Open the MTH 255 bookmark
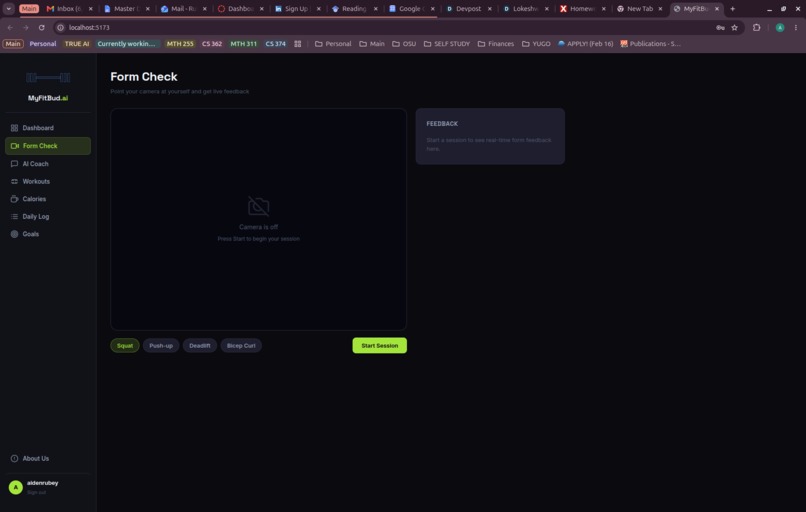 [x=180, y=44]
